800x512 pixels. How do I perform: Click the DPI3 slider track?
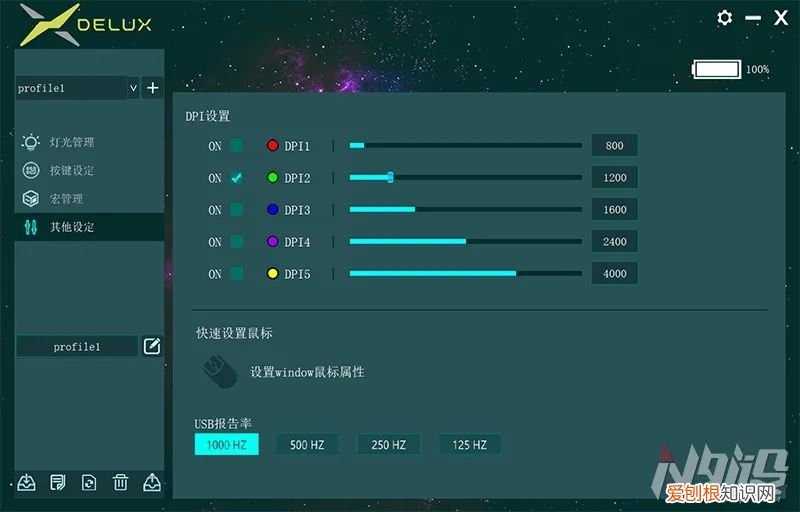465,210
